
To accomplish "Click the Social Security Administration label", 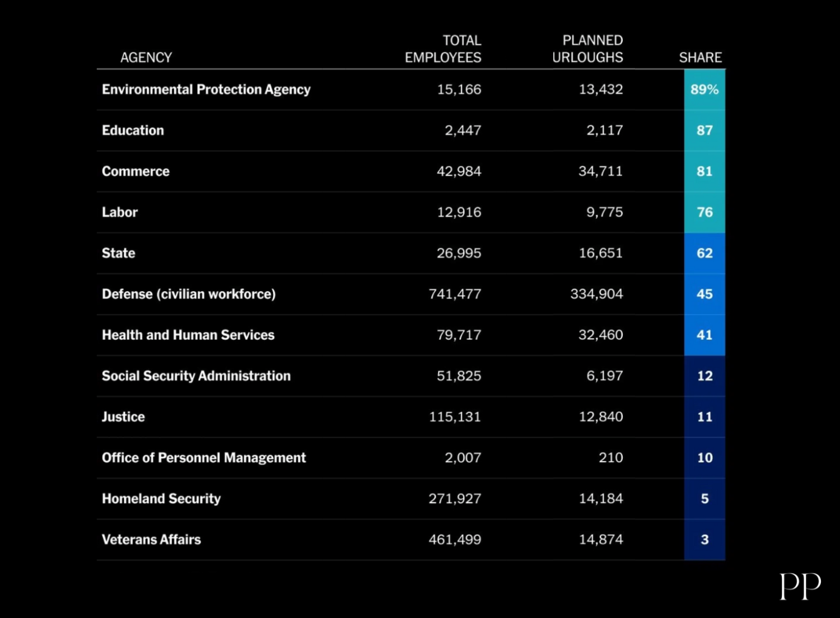I will pyautogui.click(x=196, y=376).
